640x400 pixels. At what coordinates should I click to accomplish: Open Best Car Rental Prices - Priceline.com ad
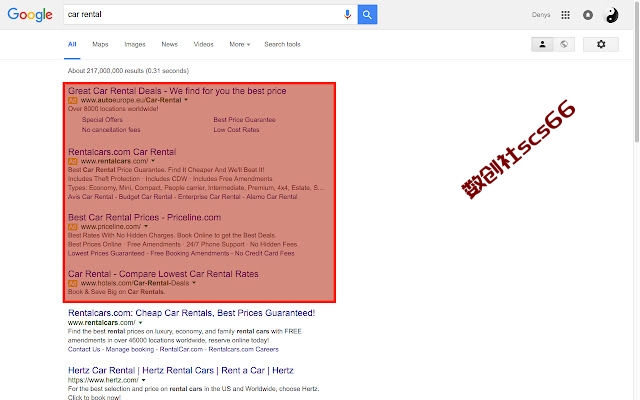tap(144, 218)
